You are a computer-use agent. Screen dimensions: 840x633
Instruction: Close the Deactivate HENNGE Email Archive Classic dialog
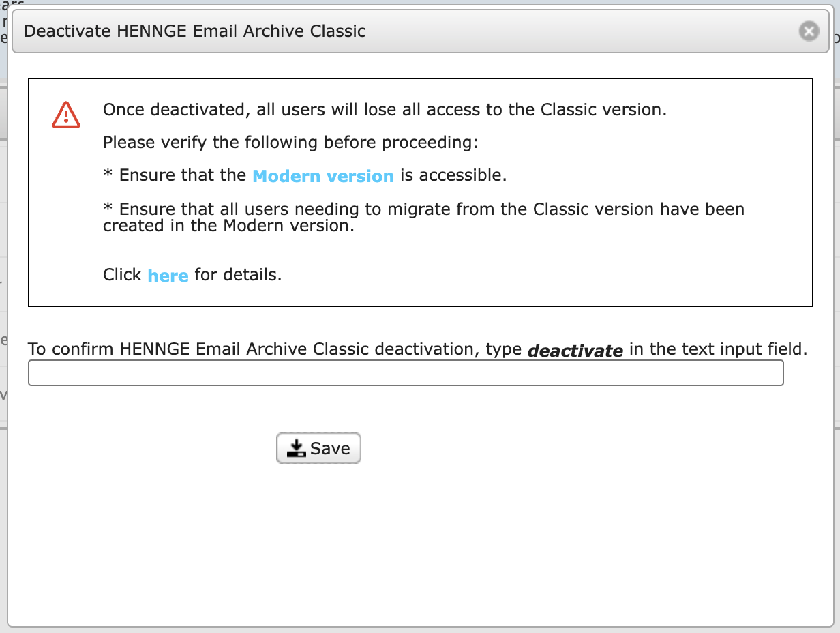pyautogui.click(x=809, y=31)
